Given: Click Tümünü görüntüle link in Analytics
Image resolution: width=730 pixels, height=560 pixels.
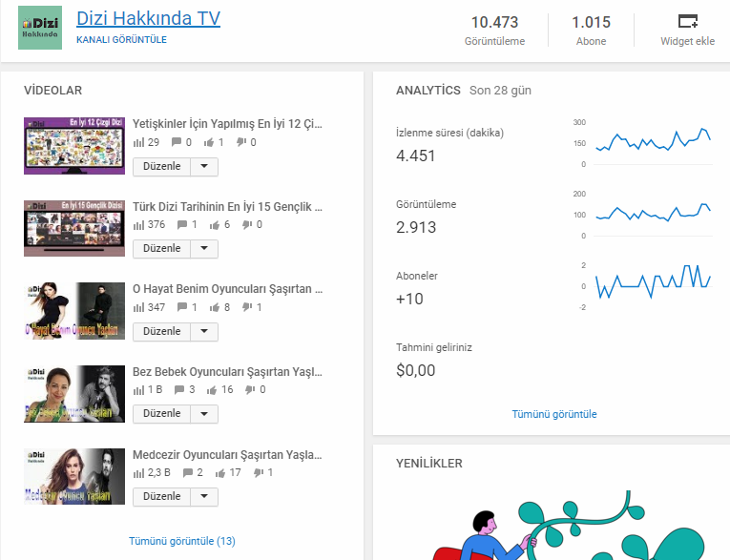Looking at the screenshot, I should click(x=554, y=414).
